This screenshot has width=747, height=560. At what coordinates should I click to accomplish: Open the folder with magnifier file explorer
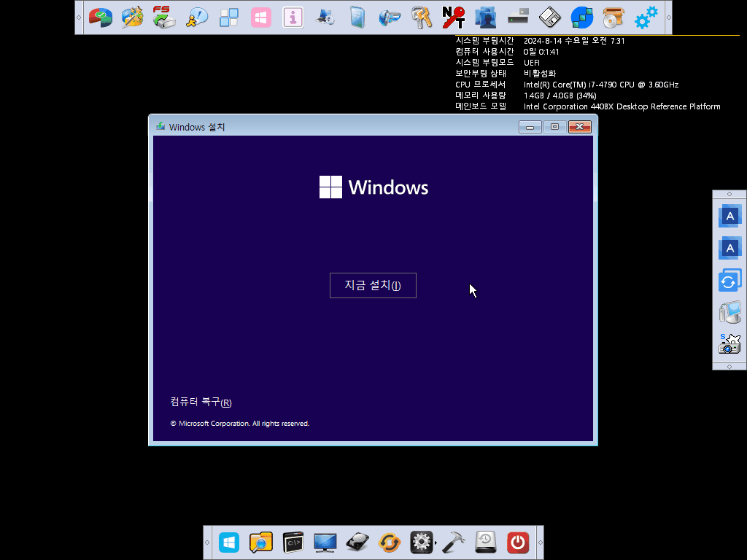(x=261, y=542)
